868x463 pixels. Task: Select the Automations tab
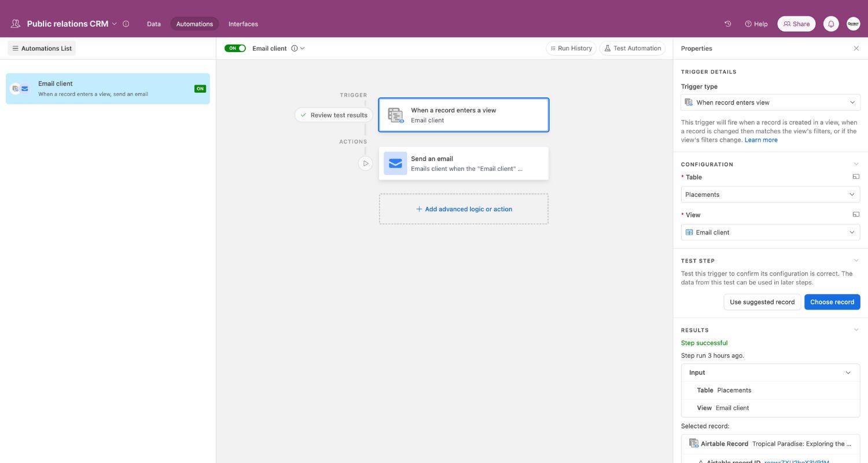(x=194, y=24)
